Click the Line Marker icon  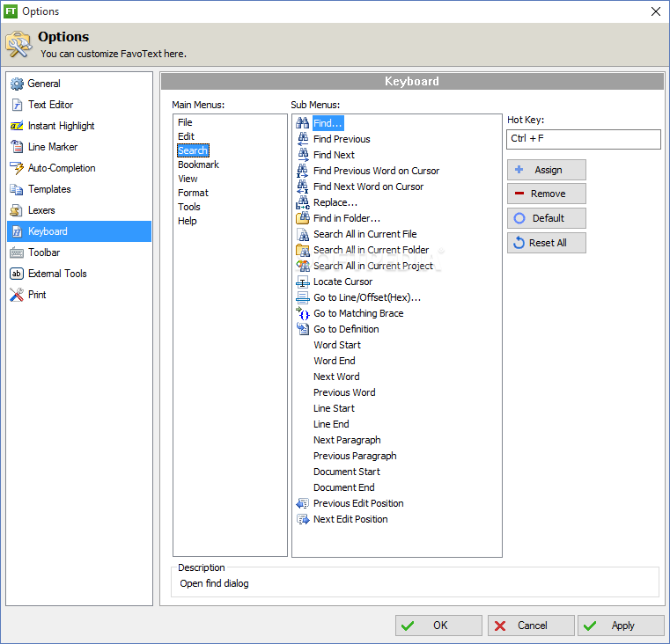coord(17,147)
